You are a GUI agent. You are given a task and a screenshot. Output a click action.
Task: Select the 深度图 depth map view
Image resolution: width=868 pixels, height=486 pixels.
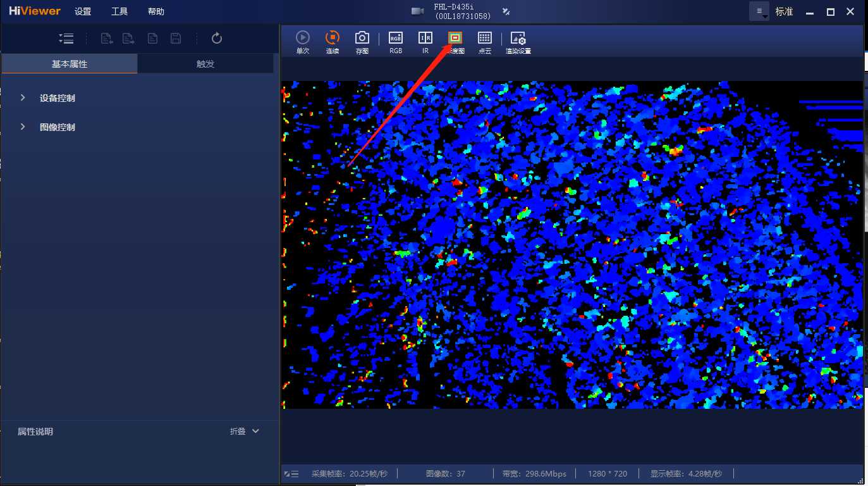click(455, 42)
